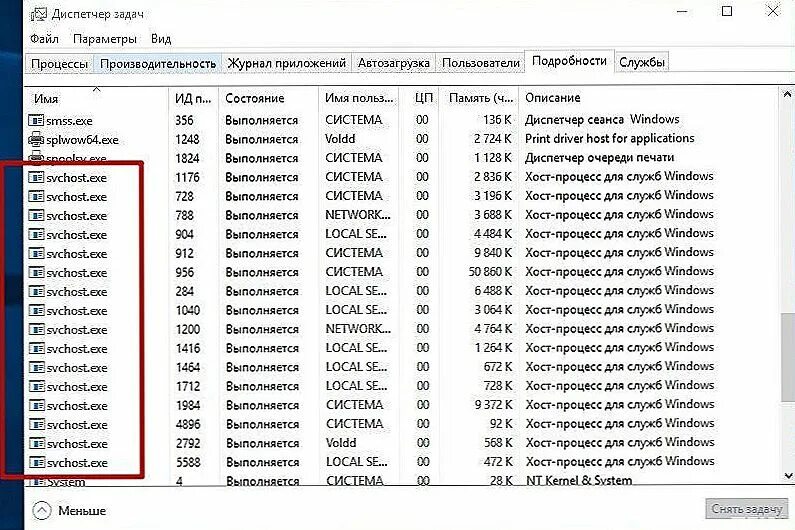Click the splwow64.exe printer icon
The height and width of the screenshot is (530, 795).
[36, 139]
